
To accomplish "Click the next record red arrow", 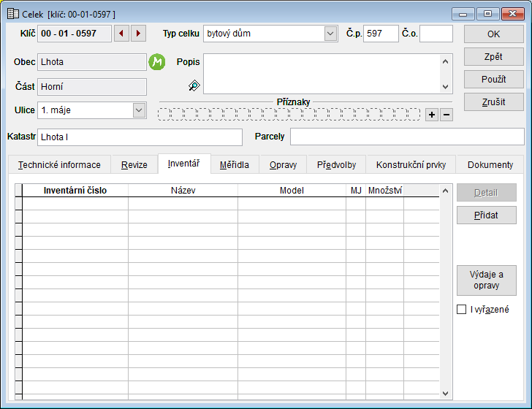I will coord(139,34).
